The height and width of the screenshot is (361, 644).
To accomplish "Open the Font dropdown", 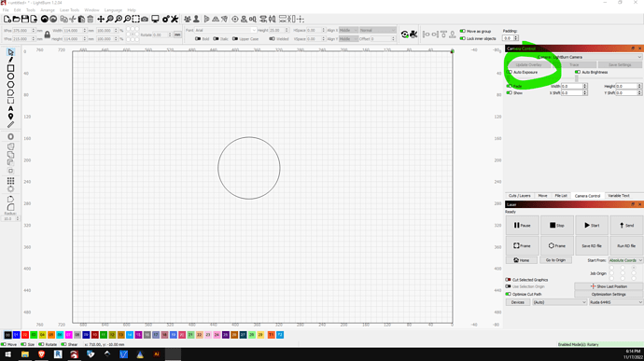I will tap(226, 31).
